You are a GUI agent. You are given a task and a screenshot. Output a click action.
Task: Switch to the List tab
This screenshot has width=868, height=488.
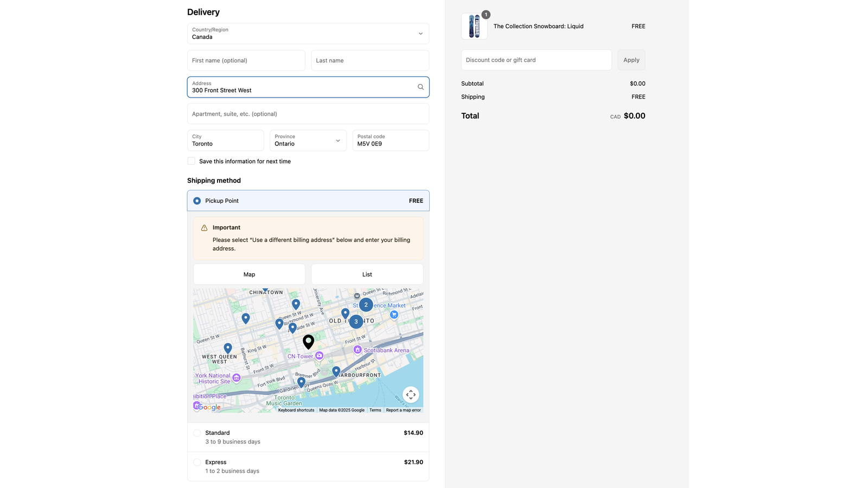(367, 274)
